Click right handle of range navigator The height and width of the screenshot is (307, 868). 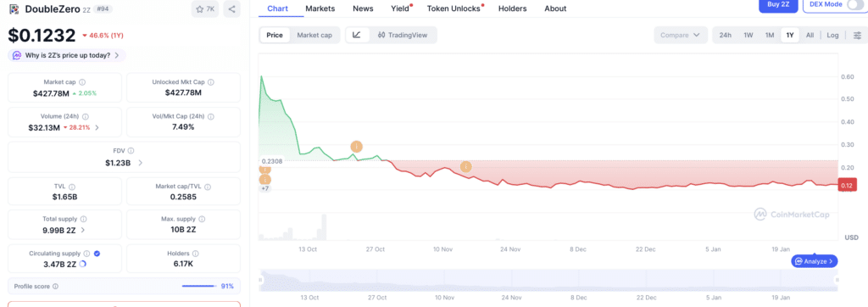pos(837,281)
